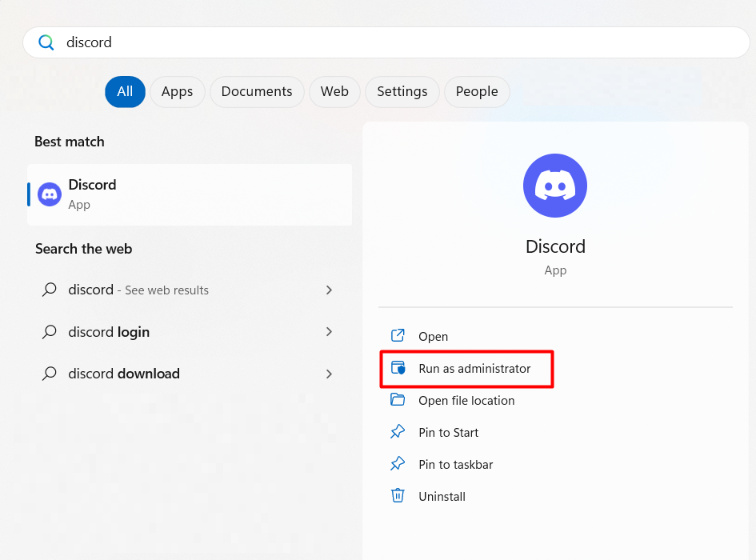The height and width of the screenshot is (560, 756).
Task: Expand the 'discord download' suggestion chevron
Action: pos(330,374)
